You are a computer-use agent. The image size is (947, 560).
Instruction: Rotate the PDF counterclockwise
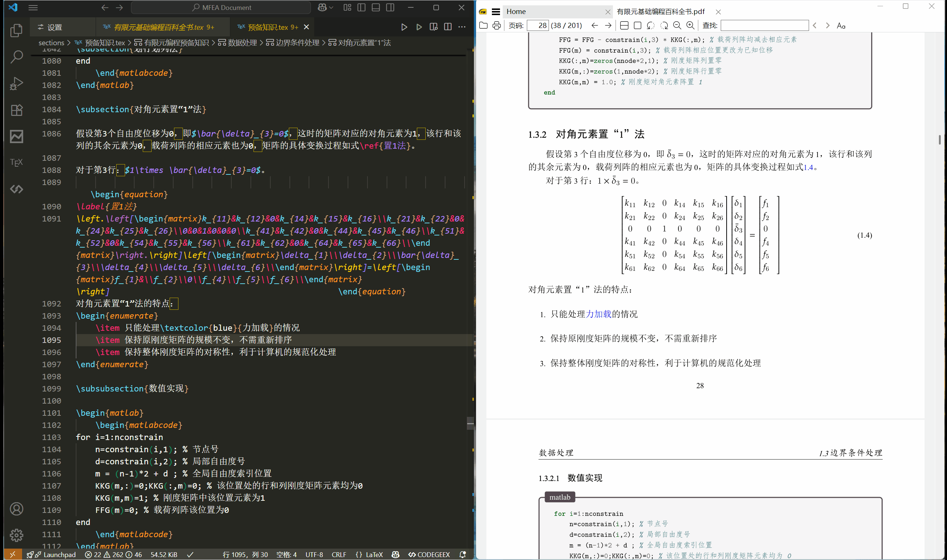tap(650, 26)
